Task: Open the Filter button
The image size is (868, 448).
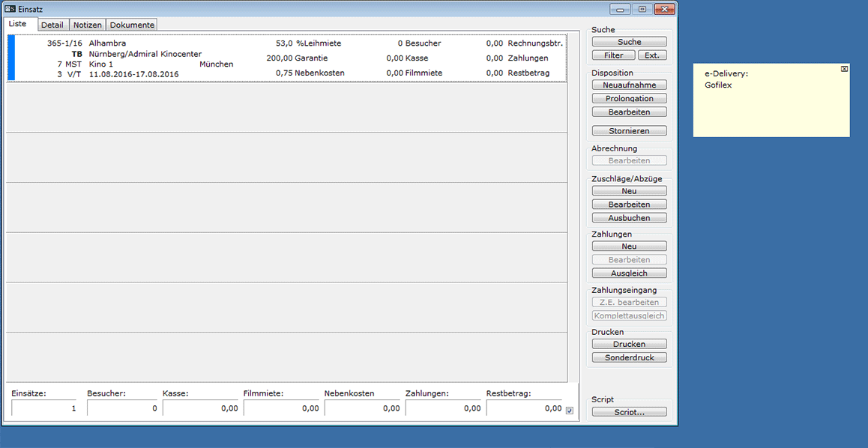Action: coord(613,55)
